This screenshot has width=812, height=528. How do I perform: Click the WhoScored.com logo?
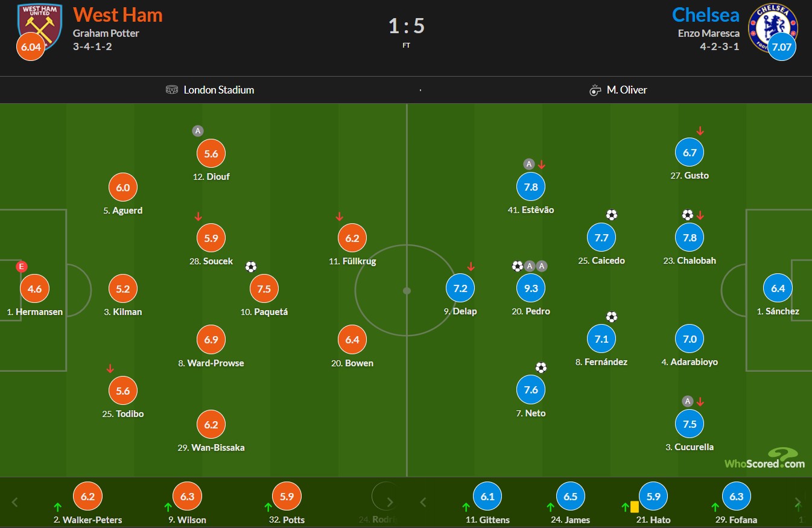click(764, 459)
